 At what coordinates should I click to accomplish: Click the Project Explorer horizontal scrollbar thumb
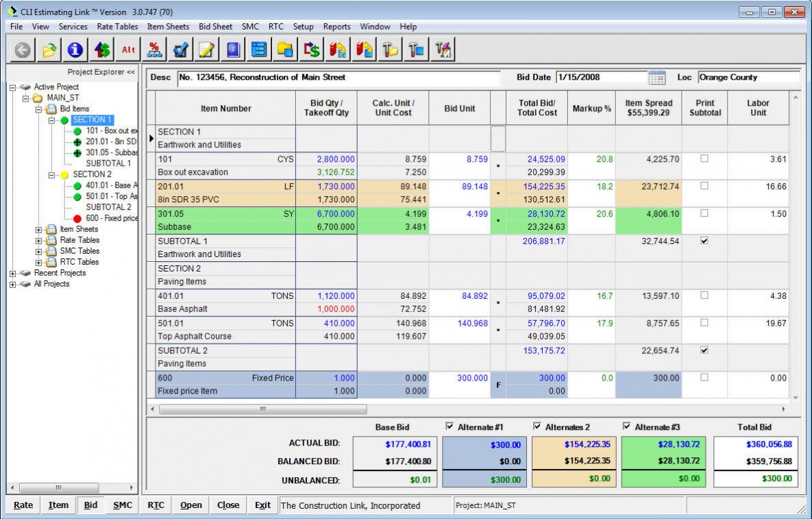tap(58, 487)
